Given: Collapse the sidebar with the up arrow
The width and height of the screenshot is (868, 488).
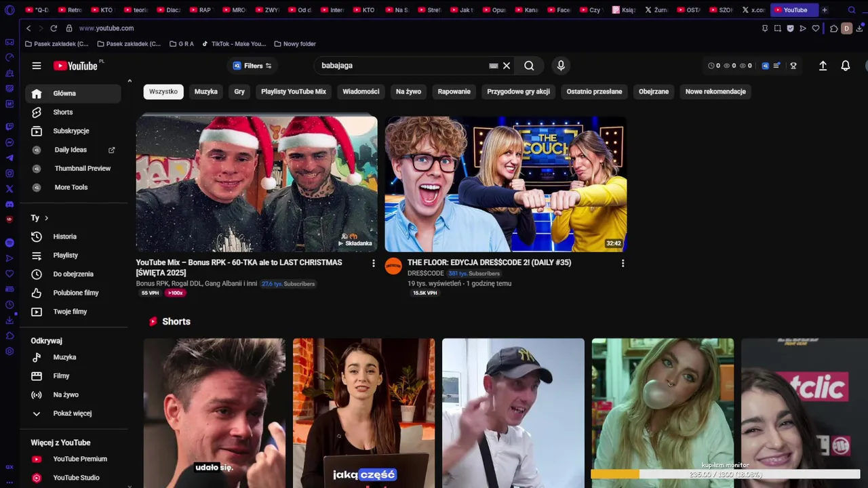Looking at the screenshot, I should [x=129, y=81].
